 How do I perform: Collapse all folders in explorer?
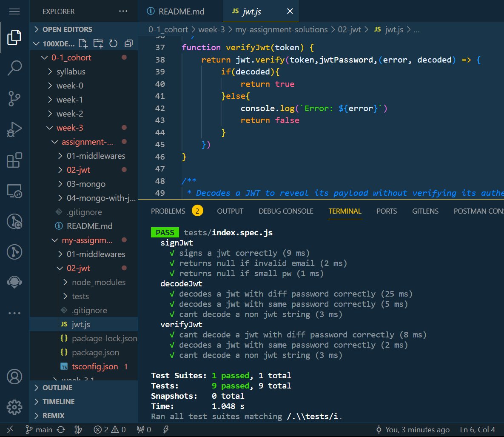(128, 43)
